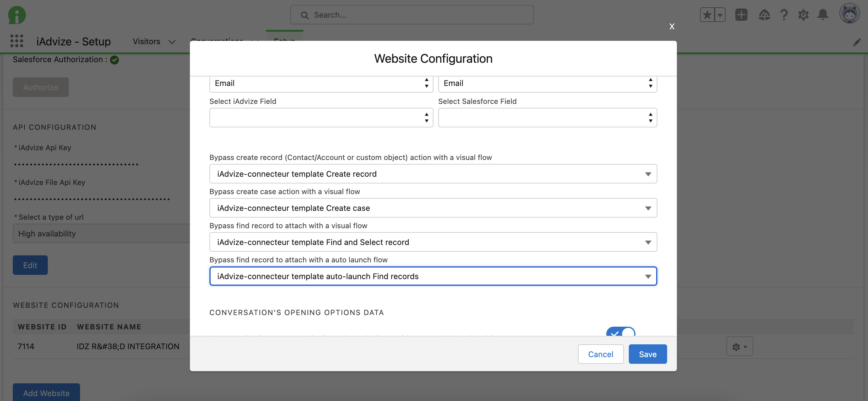Click Cancel in the Website Configuration dialog
The height and width of the screenshot is (401, 868).
tap(600, 354)
